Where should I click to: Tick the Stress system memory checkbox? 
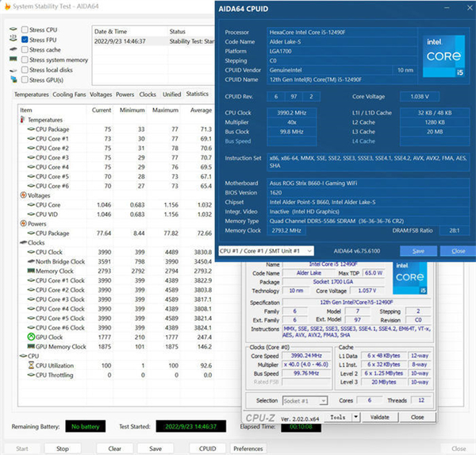coord(25,60)
